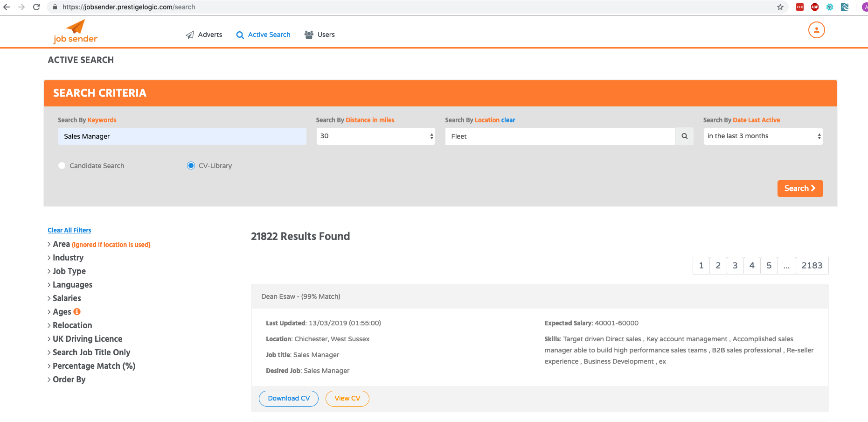The width and height of the screenshot is (868, 422).
Task: Expand the Percentage Match (%) filter
Action: pos(91,366)
